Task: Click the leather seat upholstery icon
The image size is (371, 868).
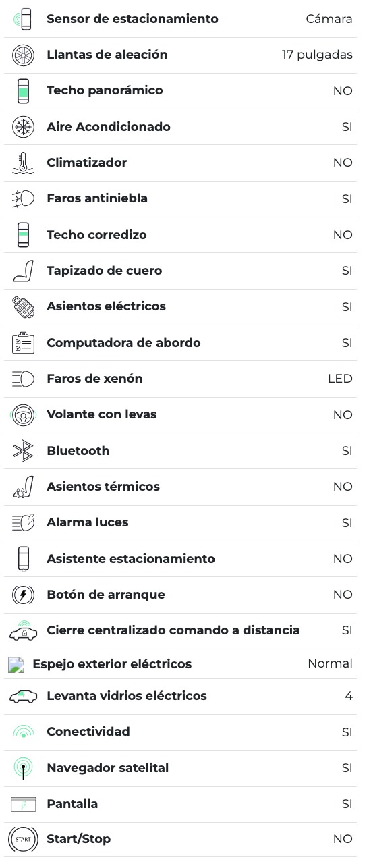Action: [x=23, y=271]
